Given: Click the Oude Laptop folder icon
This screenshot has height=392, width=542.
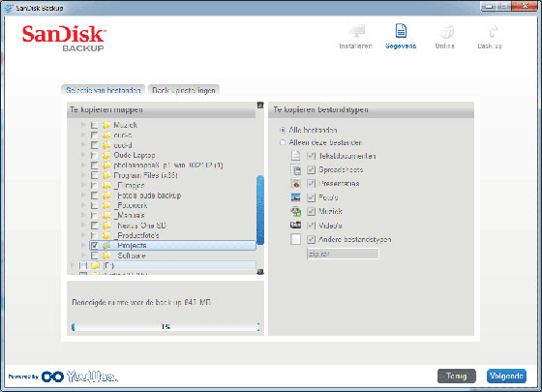Looking at the screenshot, I should (x=106, y=155).
